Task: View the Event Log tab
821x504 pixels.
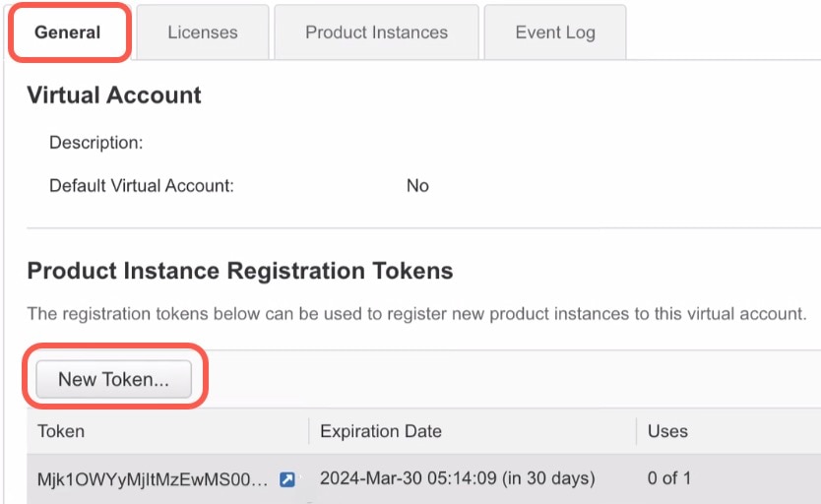Action: coord(555,32)
